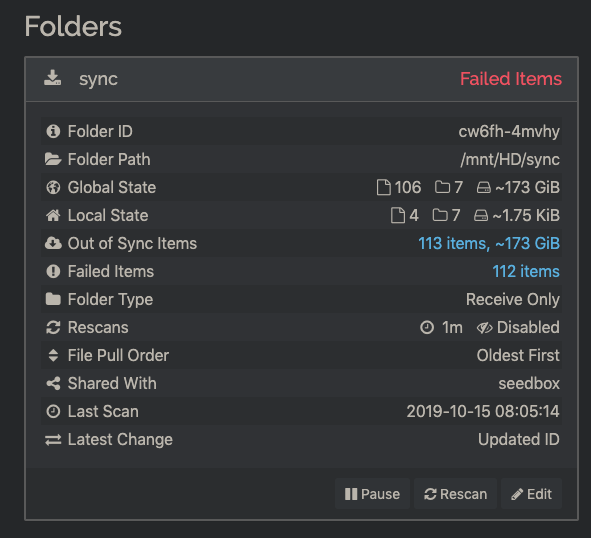Click the File Pull Order sort icon
The height and width of the screenshot is (538, 591).
click(53, 356)
